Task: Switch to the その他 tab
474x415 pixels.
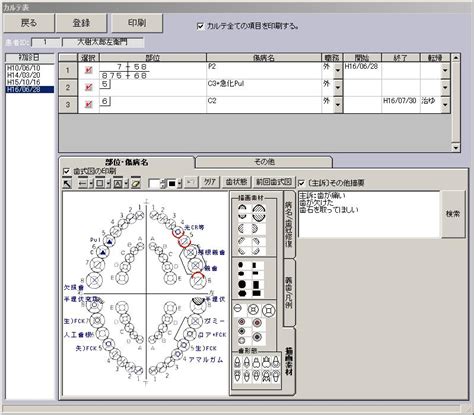Action: (264, 162)
